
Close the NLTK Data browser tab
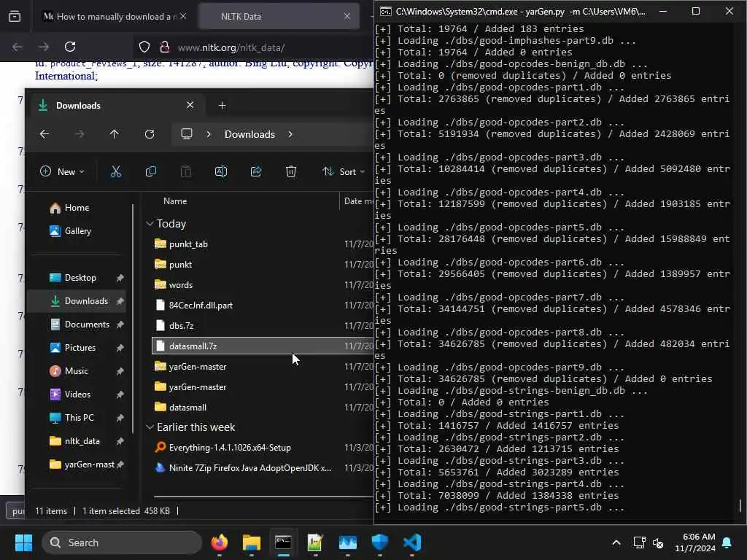pyautogui.click(x=347, y=16)
